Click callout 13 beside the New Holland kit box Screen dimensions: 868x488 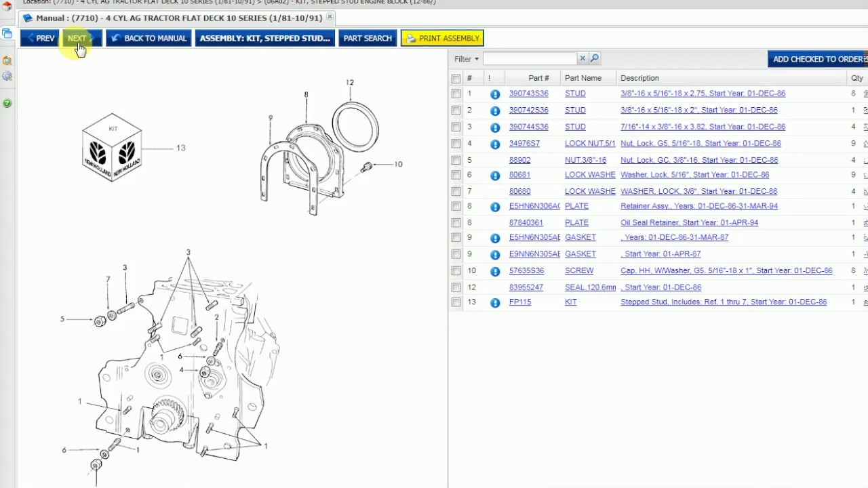pyautogui.click(x=180, y=148)
